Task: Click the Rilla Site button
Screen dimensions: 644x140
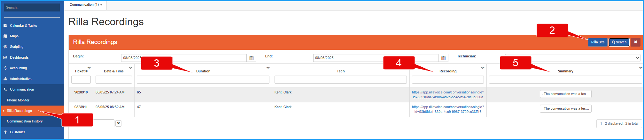Action: point(597,42)
